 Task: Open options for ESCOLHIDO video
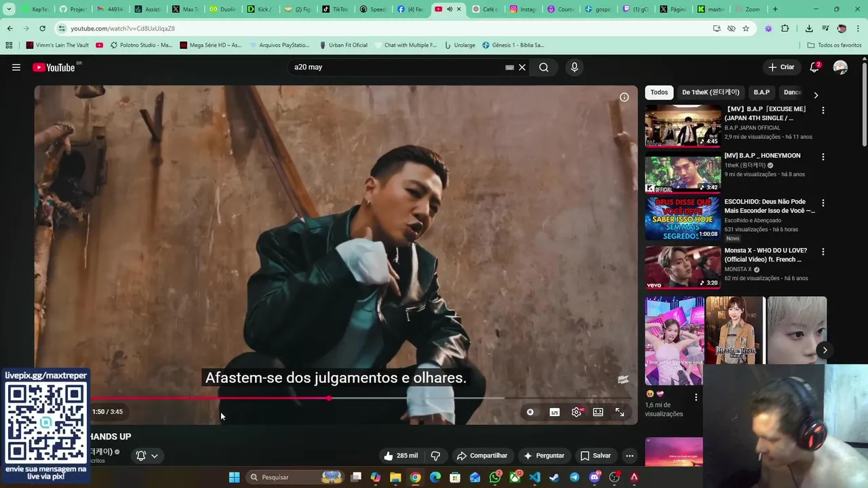tap(823, 203)
